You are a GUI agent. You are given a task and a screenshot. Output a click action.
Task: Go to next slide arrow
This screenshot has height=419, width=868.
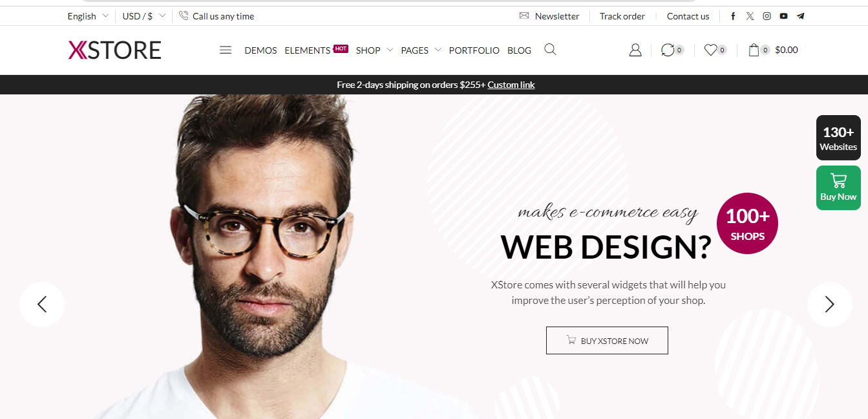tap(830, 304)
